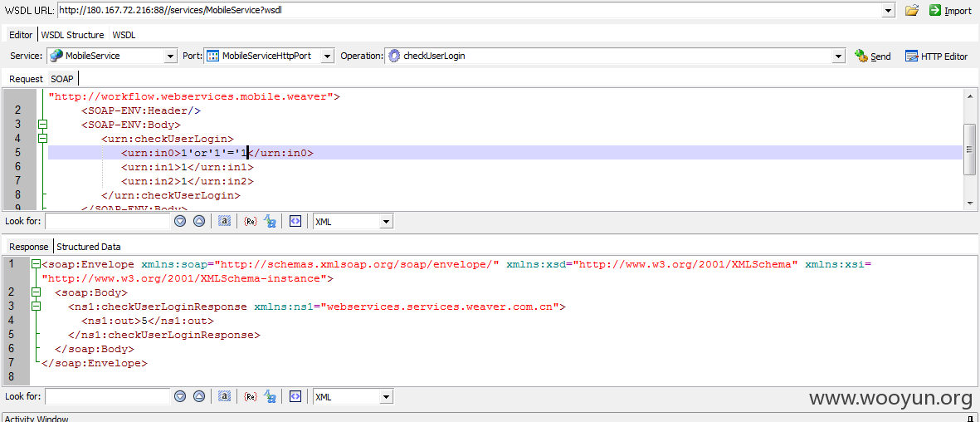Click the XML format icon in response bar
Screen dimensions: 980x422
click(296, 396)
